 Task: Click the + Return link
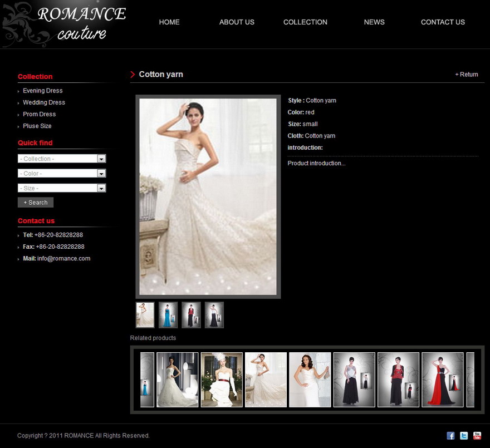(x=466, y=75)
